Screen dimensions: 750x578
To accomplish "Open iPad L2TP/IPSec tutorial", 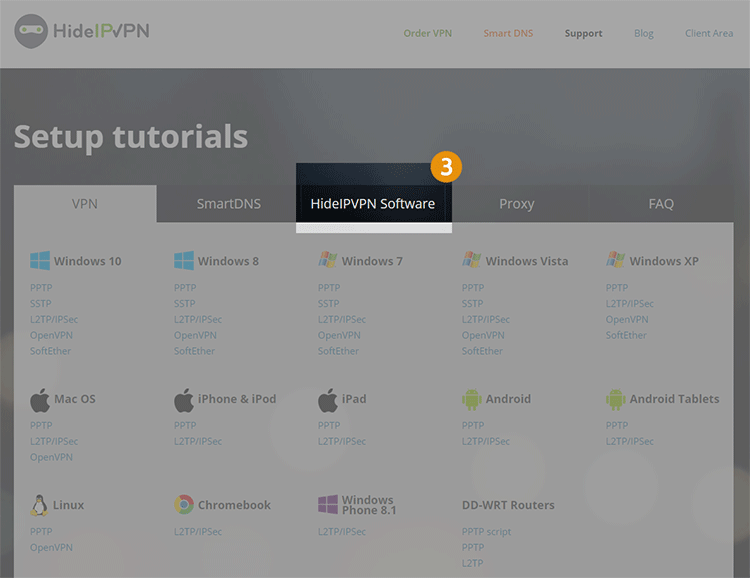I will click(x=342, y=441).
